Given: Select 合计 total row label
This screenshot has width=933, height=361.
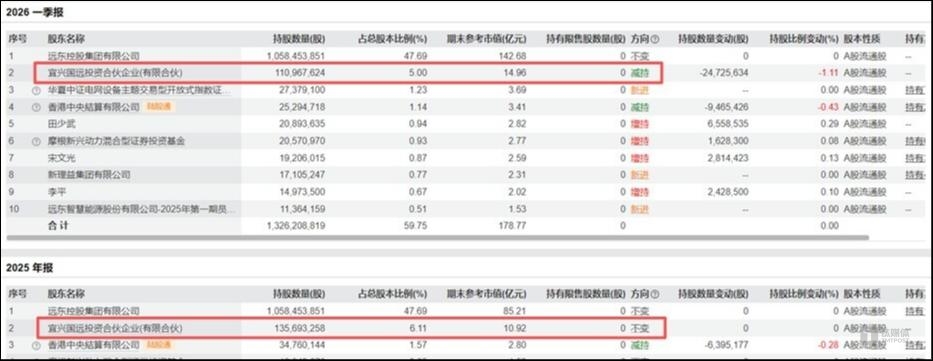Looking at the screenshot, I should (x=58, y=226).
